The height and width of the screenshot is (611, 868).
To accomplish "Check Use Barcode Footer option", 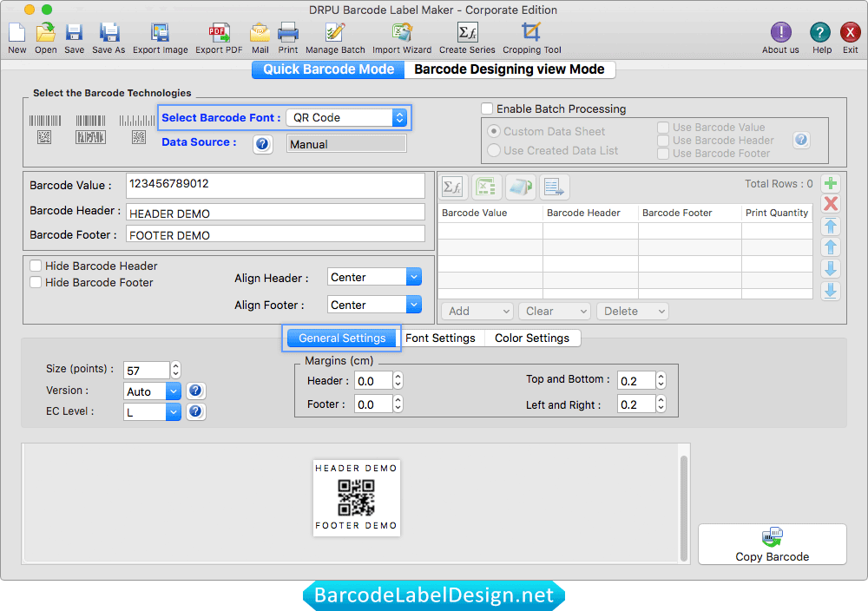I will [662, 154].
